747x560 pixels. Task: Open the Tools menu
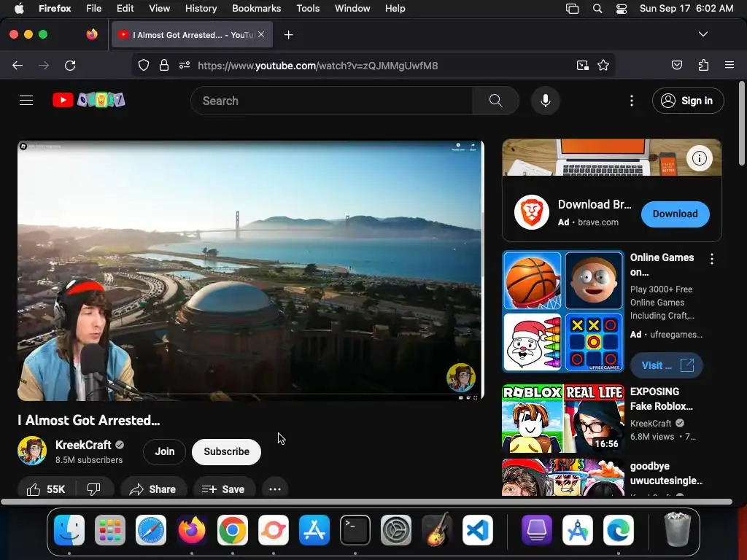(308, 8)
